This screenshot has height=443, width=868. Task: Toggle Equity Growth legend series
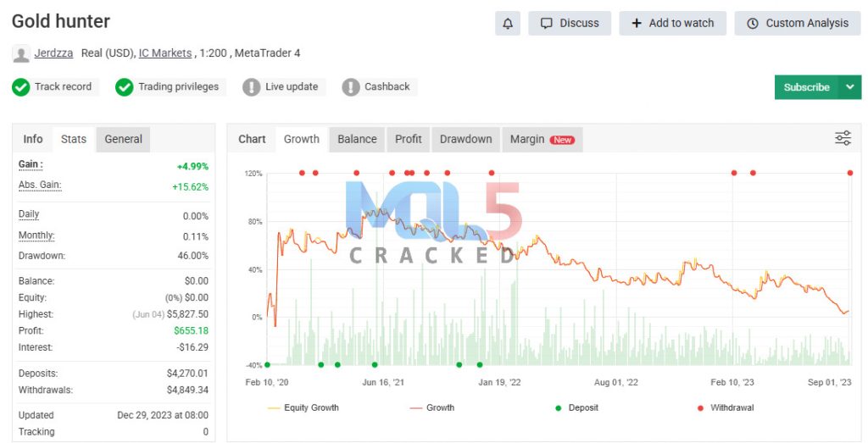pos(303,408)
